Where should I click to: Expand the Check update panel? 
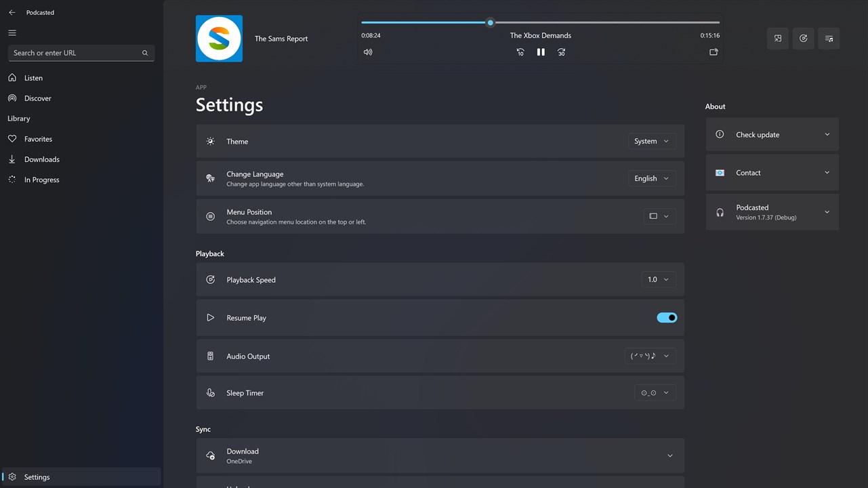coord(772,134)
